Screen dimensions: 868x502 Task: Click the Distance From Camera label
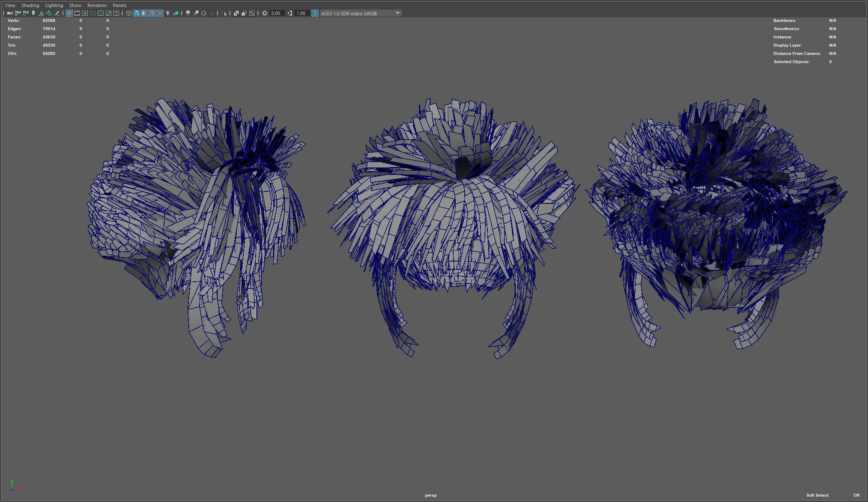(797, 53)
